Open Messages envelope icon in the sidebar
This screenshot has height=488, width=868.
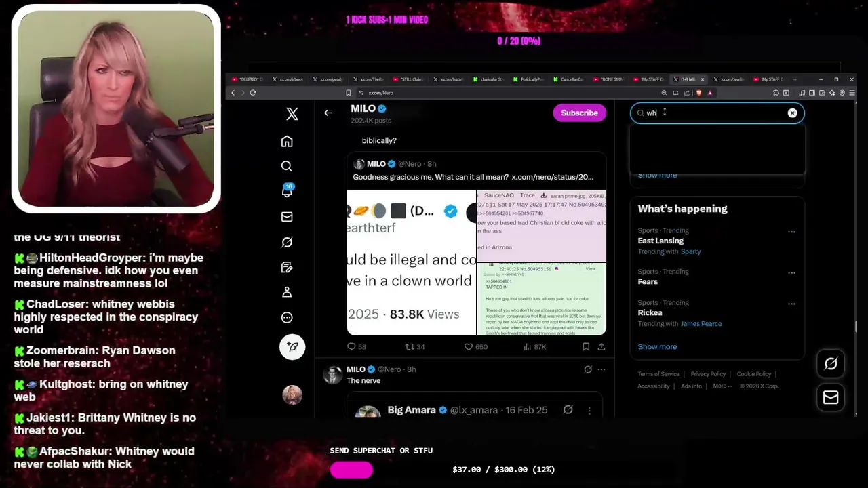[287, 217]
